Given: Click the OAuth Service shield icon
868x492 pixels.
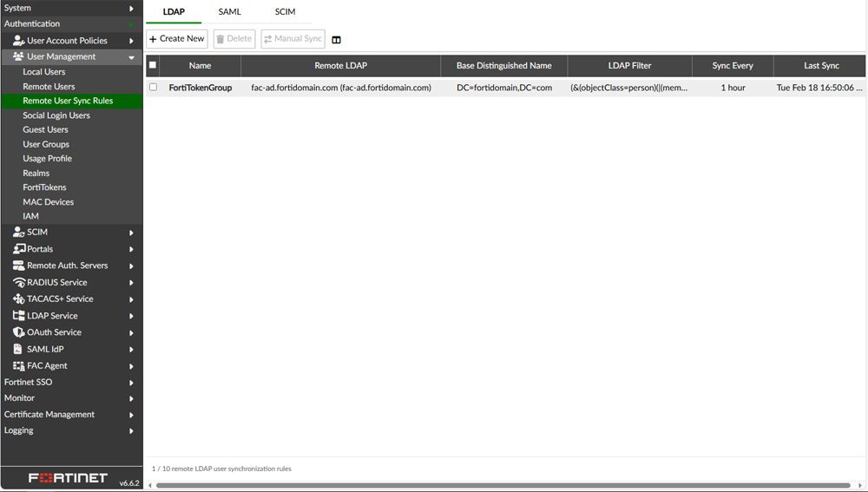Looking at the screenshot, I should point(18,332).
